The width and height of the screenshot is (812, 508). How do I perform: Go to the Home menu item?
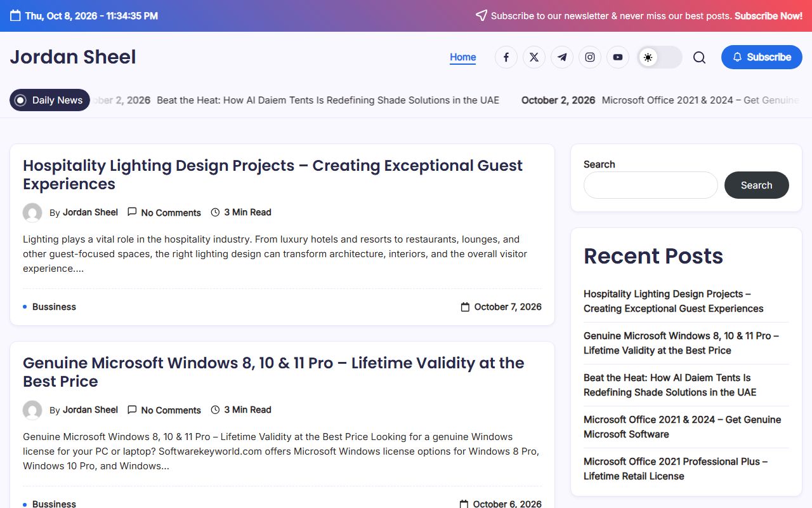463,57
